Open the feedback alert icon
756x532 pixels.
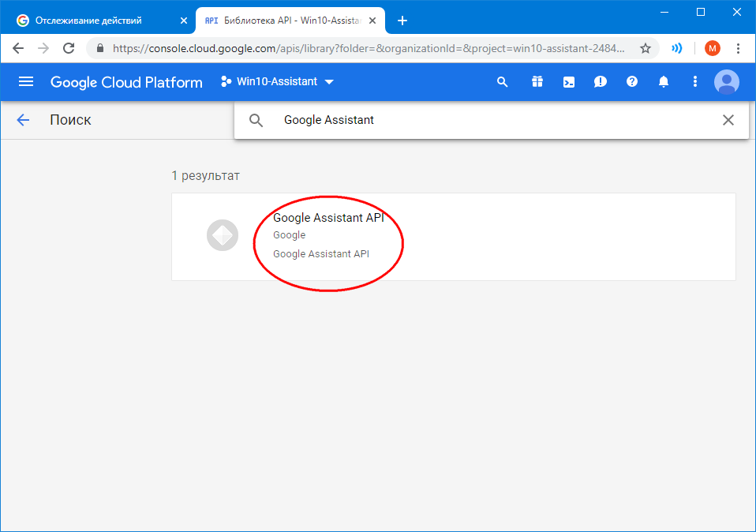(600, 82)
